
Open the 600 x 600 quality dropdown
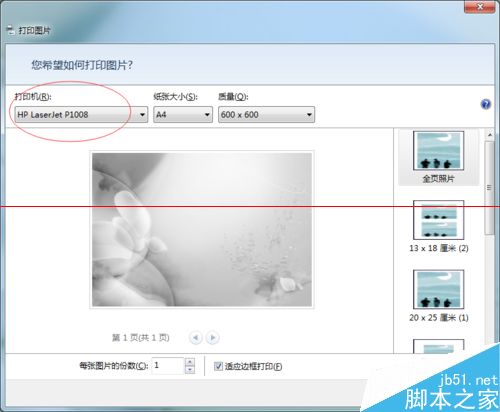pyautogui.click(x=266, y=115)
